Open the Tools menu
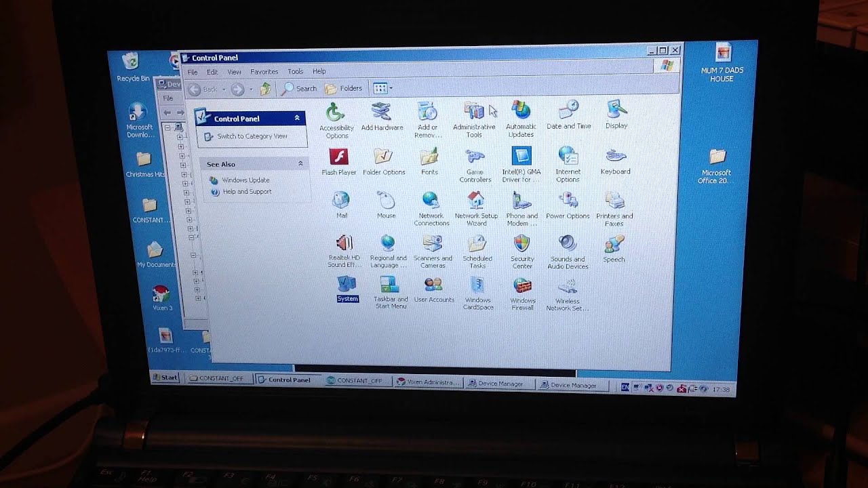The height and width of the screenshot is (488, 868). click(x=295, y=71)
